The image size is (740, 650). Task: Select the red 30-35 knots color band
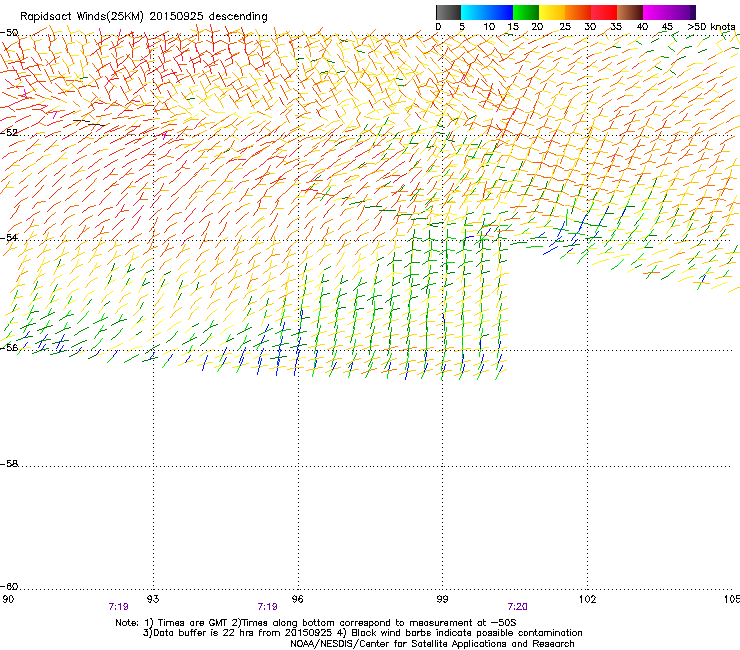[604, 12]
